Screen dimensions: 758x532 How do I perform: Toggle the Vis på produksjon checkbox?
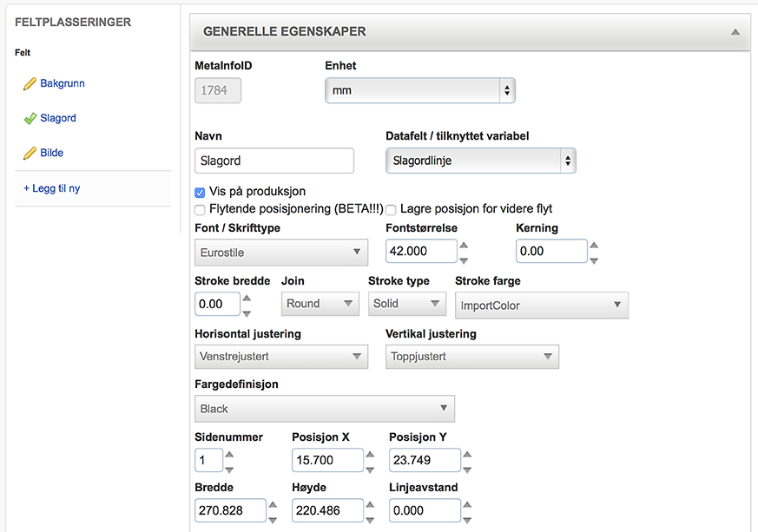pyautogui.click(x=201, y=192)
